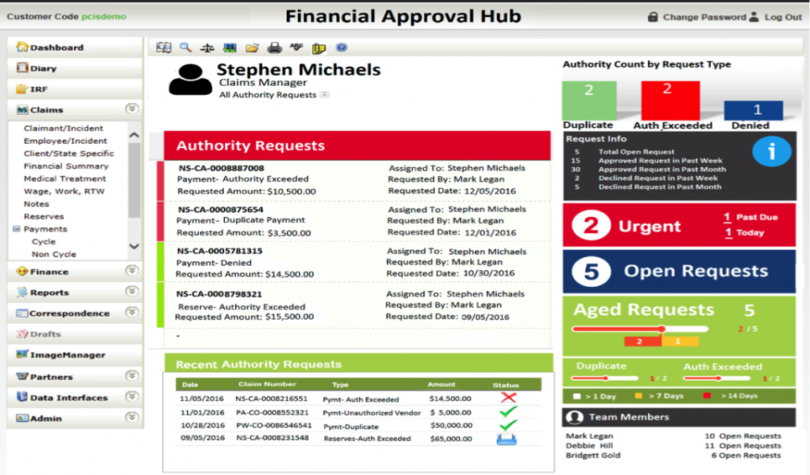Open the blue help question mark icon
The image size is (810, 475).
(x=341, y=48)
